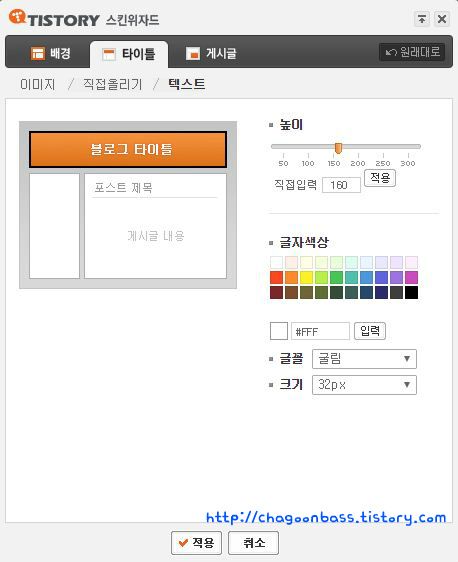
Task: Pick the teal color swatch
Action: (x=352, y=277)
